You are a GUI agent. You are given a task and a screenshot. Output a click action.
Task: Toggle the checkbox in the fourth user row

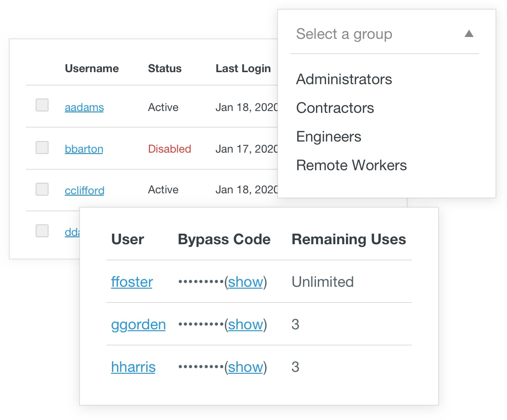tap(42, 231)
